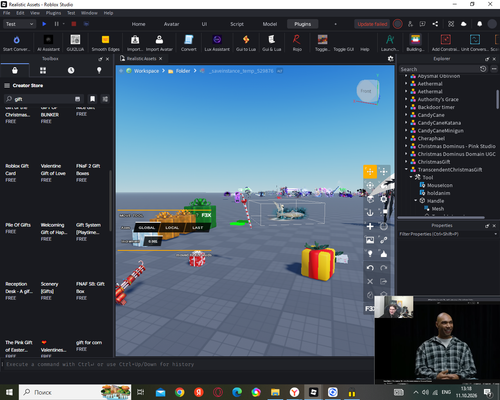500x400 pixels.
Task: Click the Convert plugin icon
Action: click(x=189, y=40)
